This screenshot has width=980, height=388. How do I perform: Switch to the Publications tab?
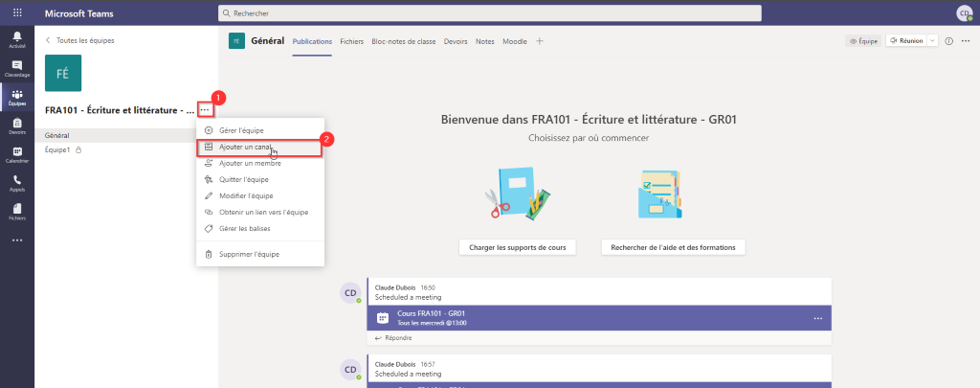[x=312, y=42]
